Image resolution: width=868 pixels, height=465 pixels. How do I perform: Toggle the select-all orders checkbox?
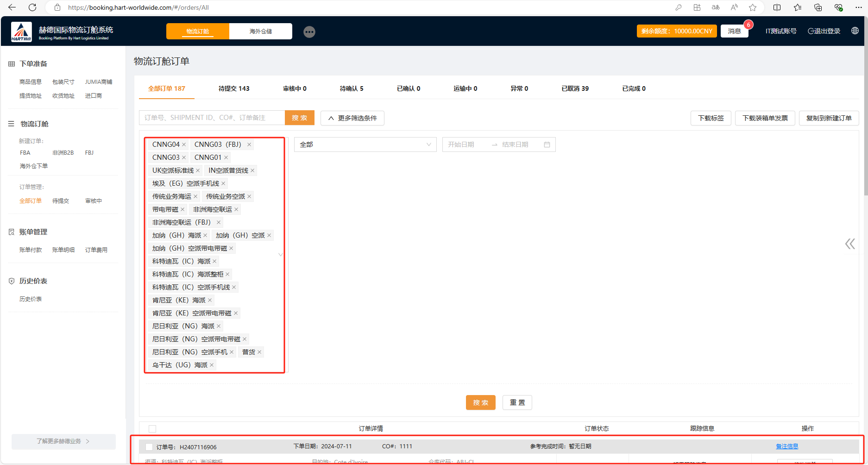pyautogui.click(x=152, y=429)
